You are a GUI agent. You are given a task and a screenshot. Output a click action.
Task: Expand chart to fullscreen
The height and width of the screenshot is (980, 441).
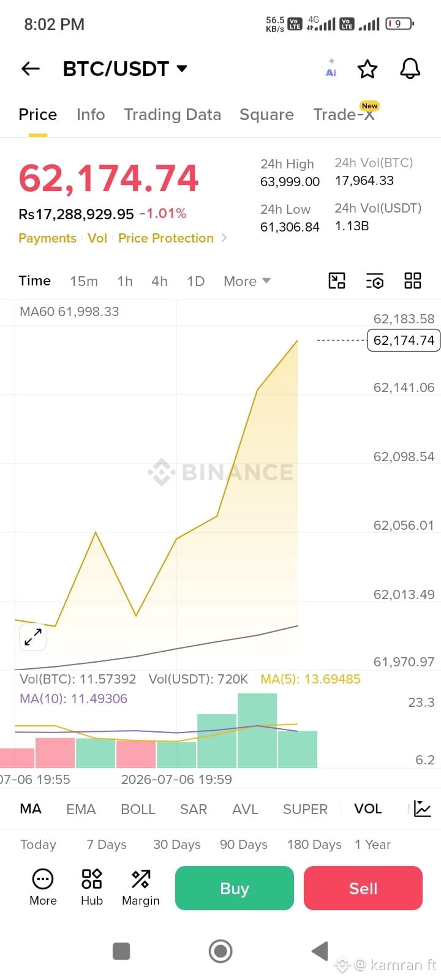click(33, 637)
